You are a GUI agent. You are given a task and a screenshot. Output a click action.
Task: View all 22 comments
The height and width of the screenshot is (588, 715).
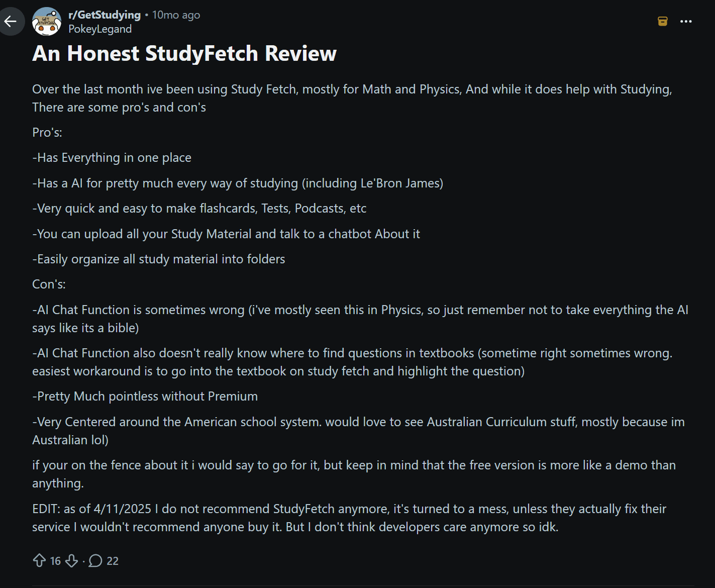104,560
